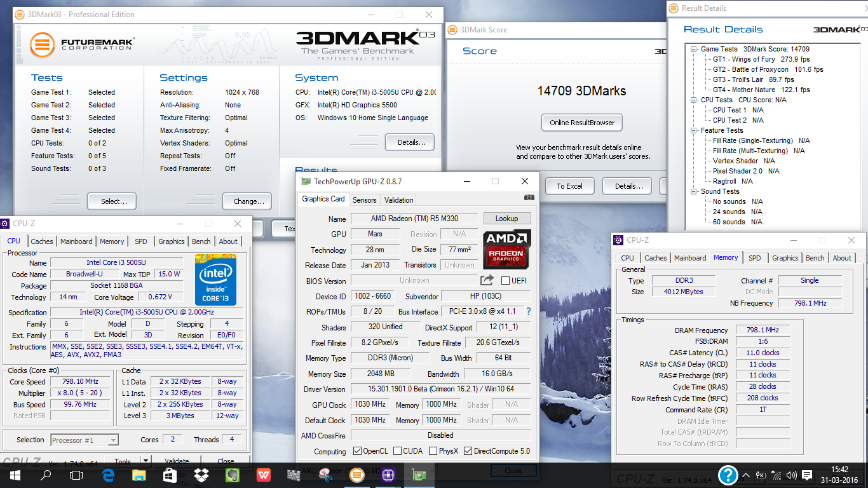The height and width of the screenshot is (488, 868).
Task: Collapse the Game Tests tree node
Action: pyautogui.click(x=695, y=49)
